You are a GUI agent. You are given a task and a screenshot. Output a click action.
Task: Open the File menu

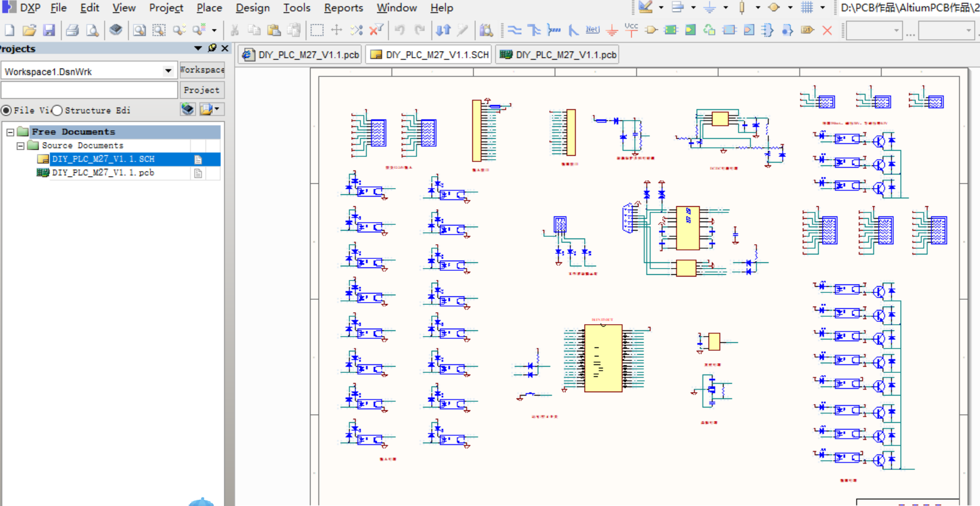click(58, 8)
